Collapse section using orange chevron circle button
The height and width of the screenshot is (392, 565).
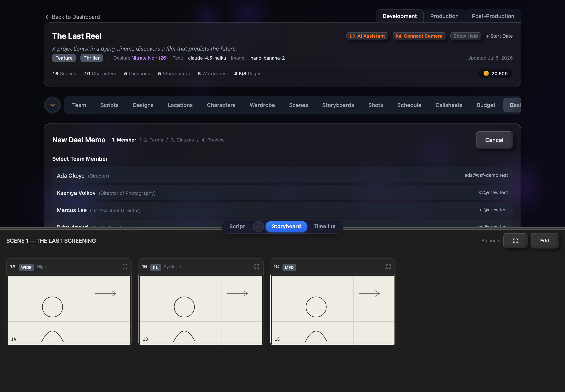(52, 105)
